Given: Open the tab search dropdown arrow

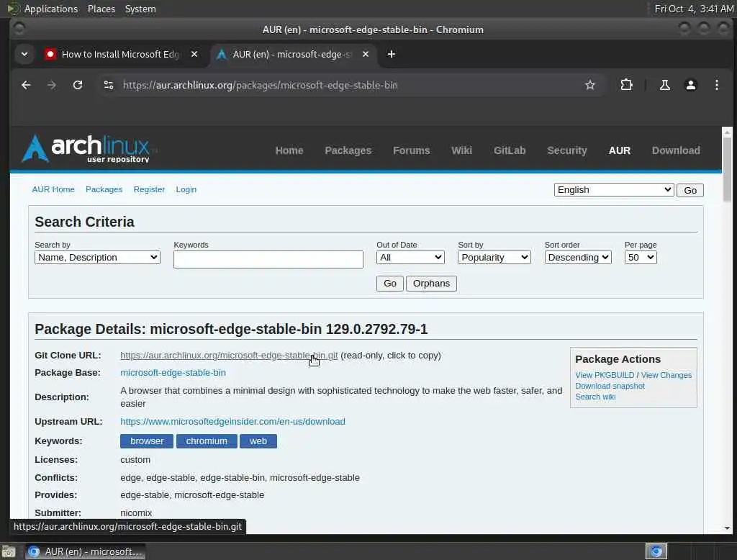Looking at the screenshot, I should click(24, 54).
